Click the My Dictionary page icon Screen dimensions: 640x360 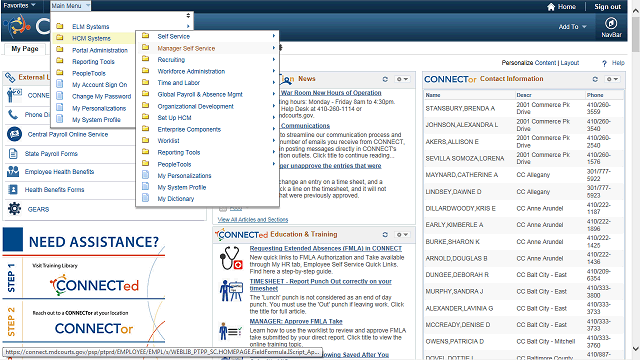coord(145,198)
